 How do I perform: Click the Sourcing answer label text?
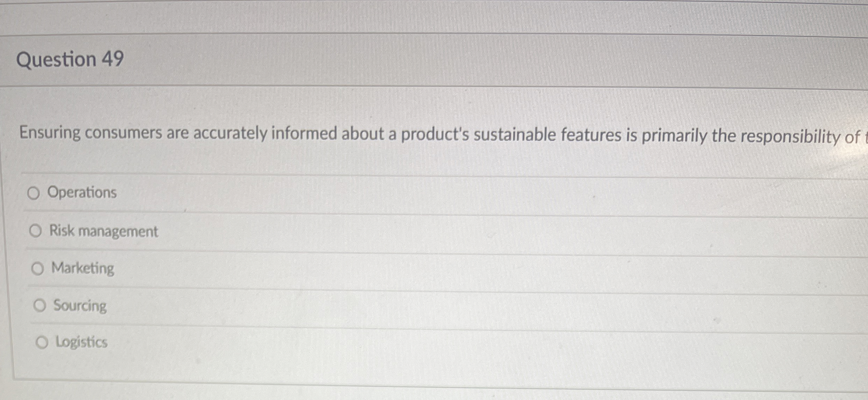pyautogui.click(x=80, y=306)
